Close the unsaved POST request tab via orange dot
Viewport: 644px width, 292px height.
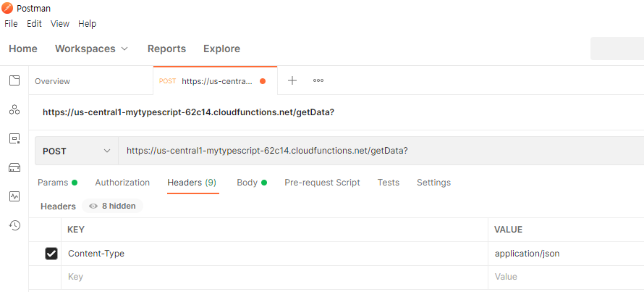(263, 81)
